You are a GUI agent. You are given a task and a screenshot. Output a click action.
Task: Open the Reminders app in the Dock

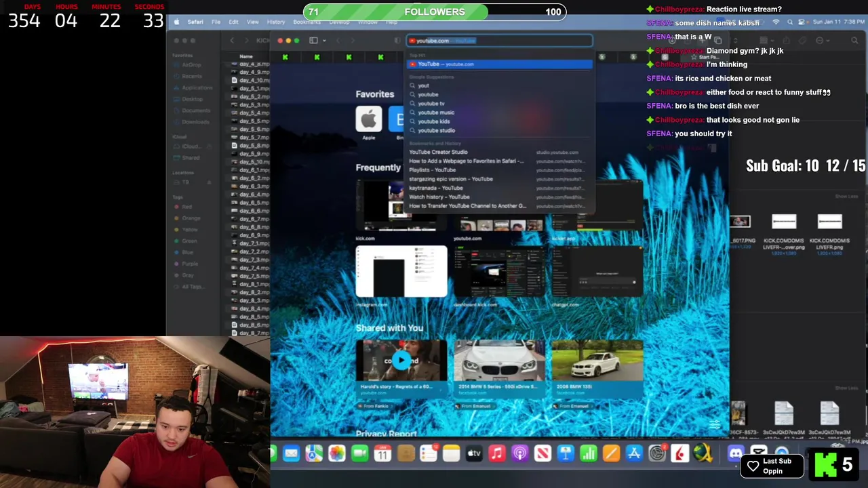tap(429, 453)
